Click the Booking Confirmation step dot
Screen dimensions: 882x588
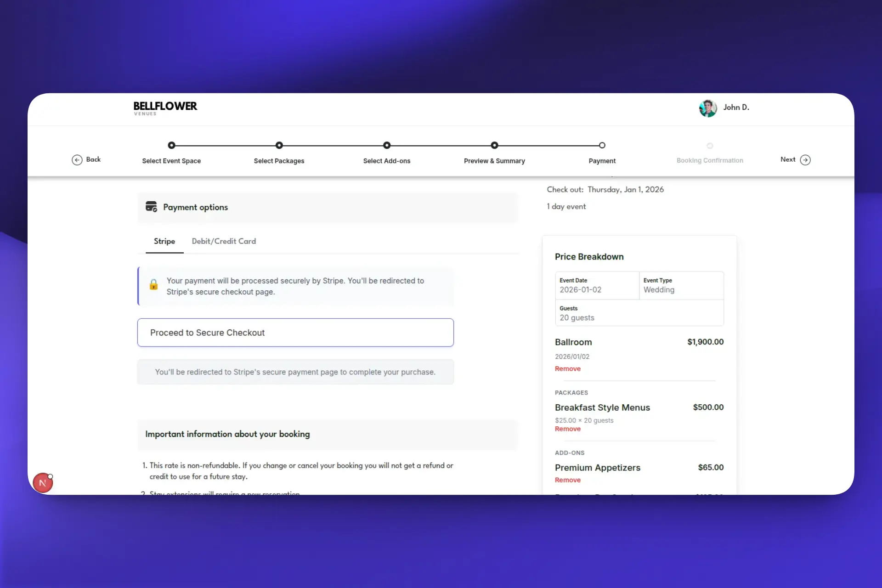coord(710,146)
